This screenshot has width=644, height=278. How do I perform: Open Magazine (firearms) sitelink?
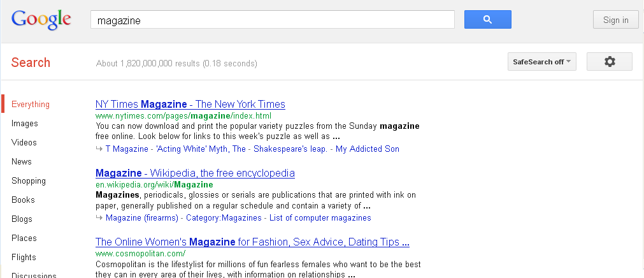(141, 217)
